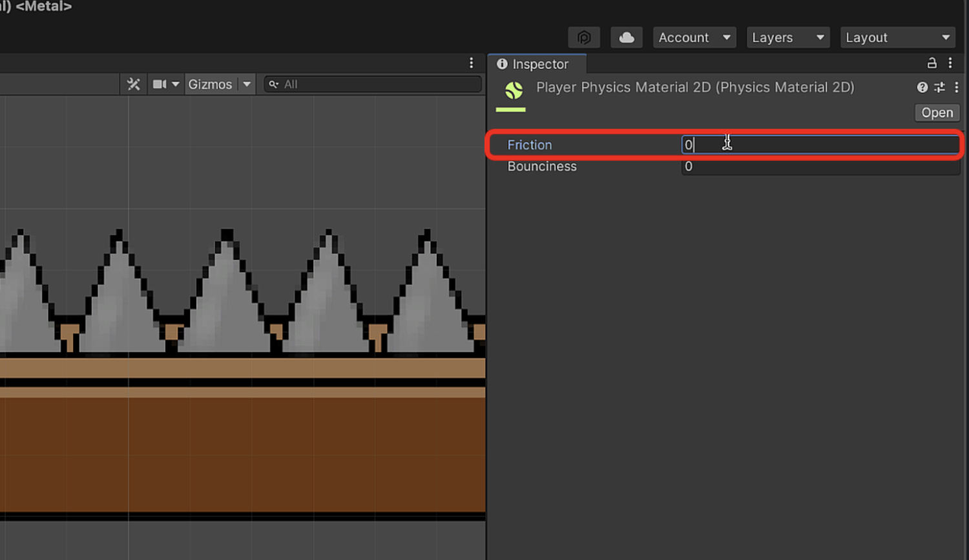
Task: Open the Layers dropdown
Action: tap(788, 37)
